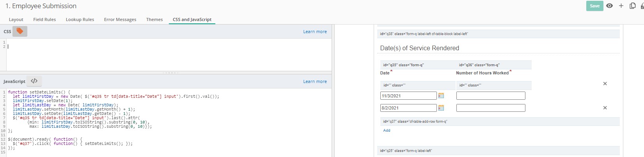Click the 1. Employee Submission title
The width and height of the screenshot is (644, 157).
41,6
